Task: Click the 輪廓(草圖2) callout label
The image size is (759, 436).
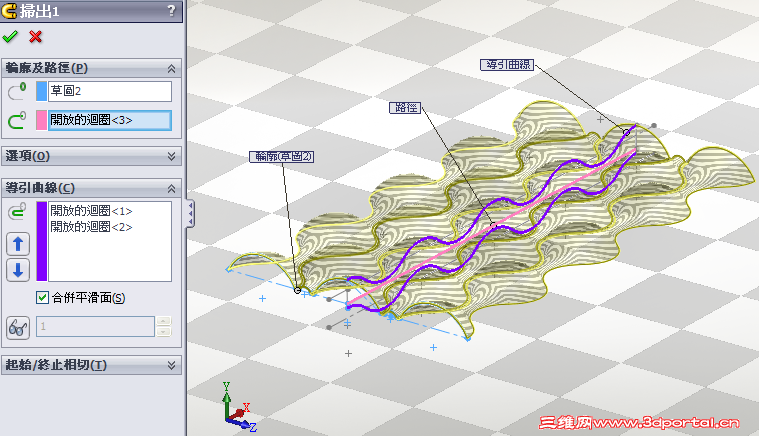Action: [281, 157]
